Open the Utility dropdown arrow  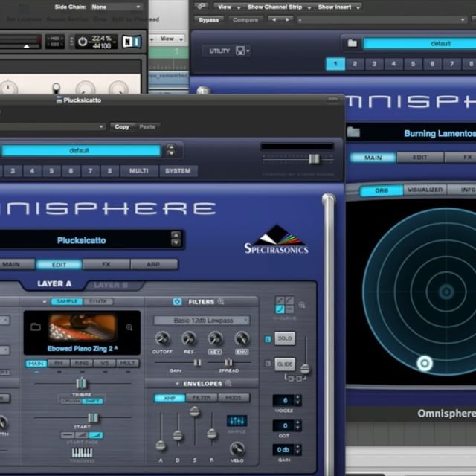pyautogui.click(x=248, y=51)
